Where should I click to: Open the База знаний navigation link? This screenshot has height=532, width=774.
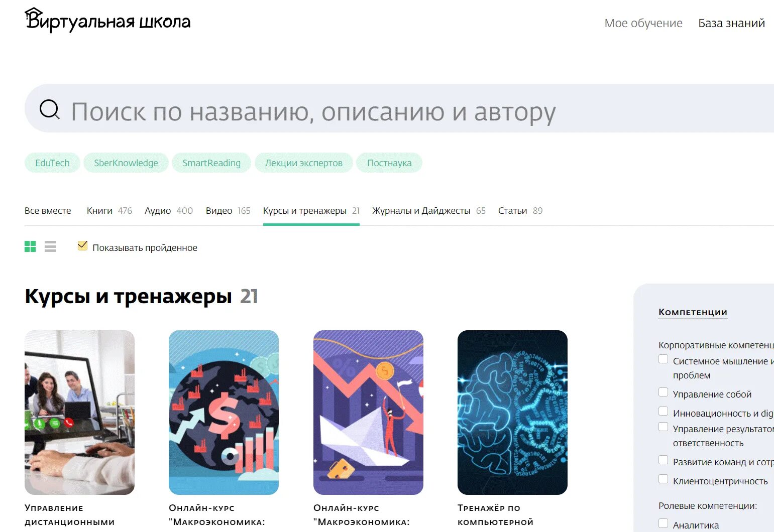click(x=731, y=23)
